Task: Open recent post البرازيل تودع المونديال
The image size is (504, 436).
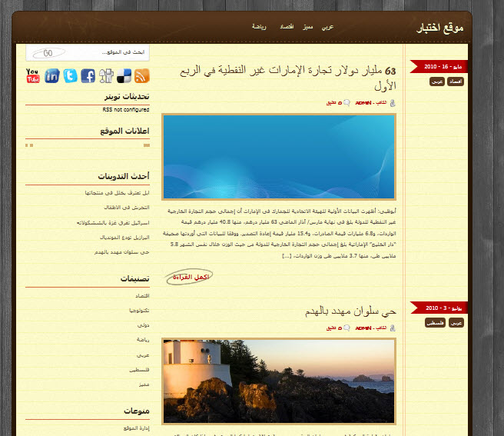Action: [x=124, y=237]
